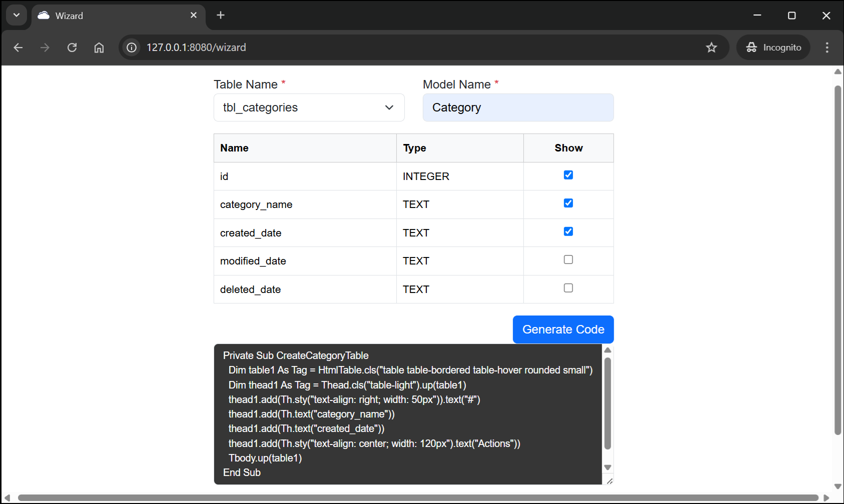Check the deleted_date Show checkbox
This screenshot has height=504, width=844.
point(568,288)
